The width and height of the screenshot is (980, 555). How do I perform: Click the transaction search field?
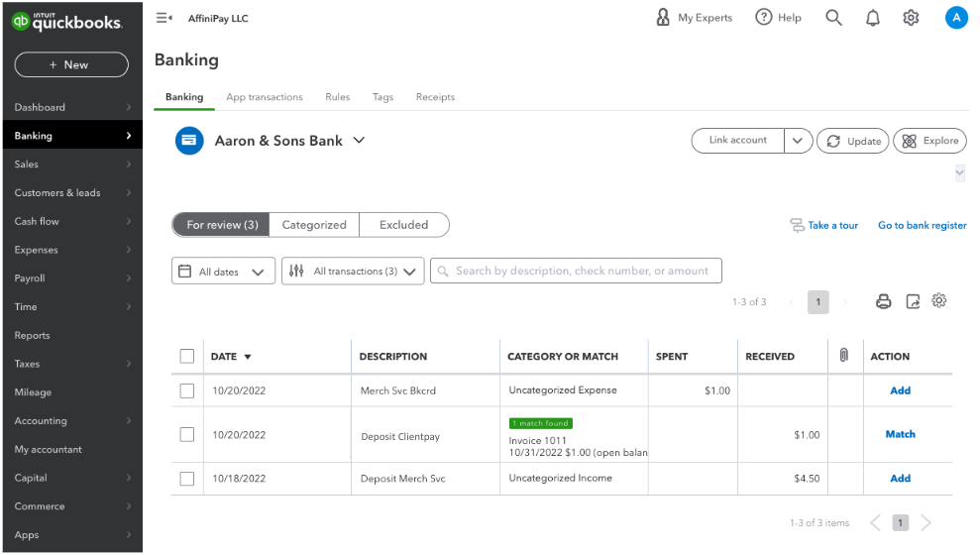point(576,272)
